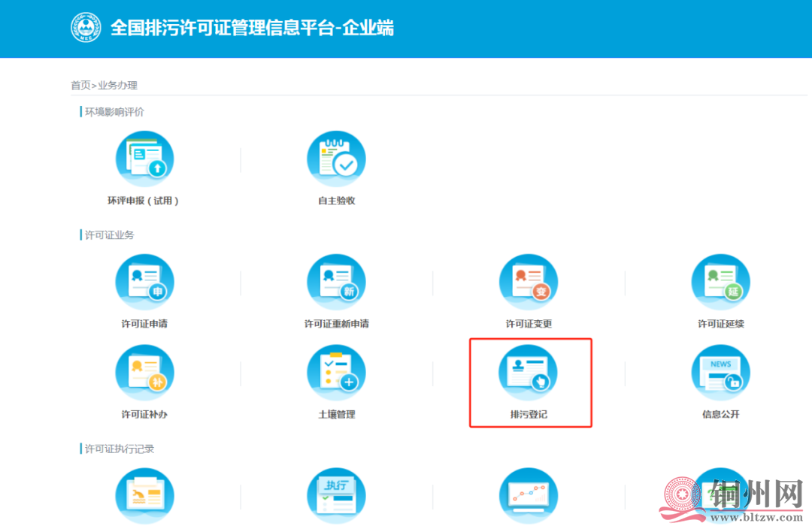Click the 自主验收 checkmark icon

click(x=336, y=160)
